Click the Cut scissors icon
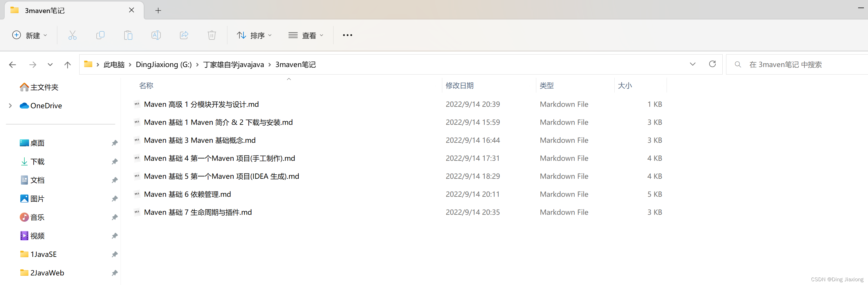868x285 pixels. coord(73,35)
